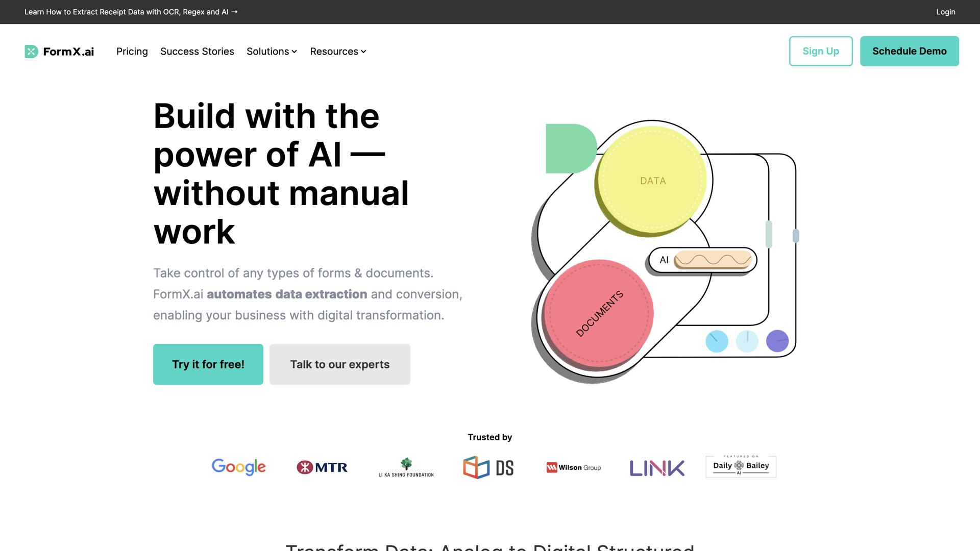Click the LINK logo
Viewport: 980px width, 551px height.
pos(656,467)
